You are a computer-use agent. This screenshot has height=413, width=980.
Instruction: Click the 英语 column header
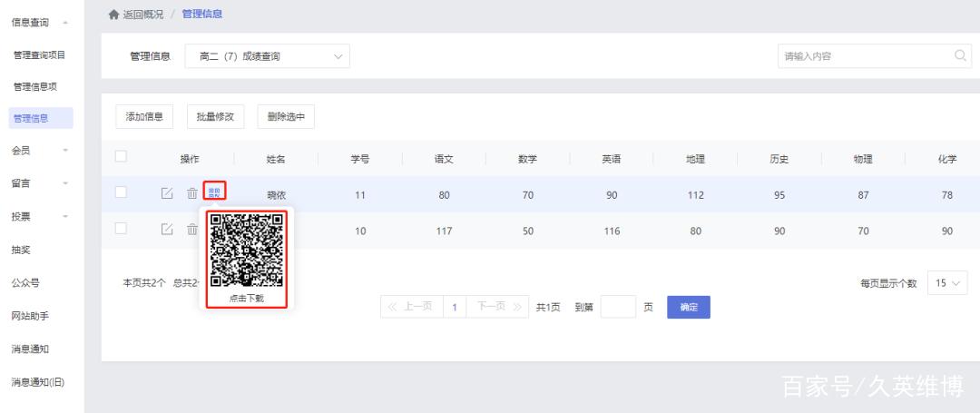click(612, 160)
